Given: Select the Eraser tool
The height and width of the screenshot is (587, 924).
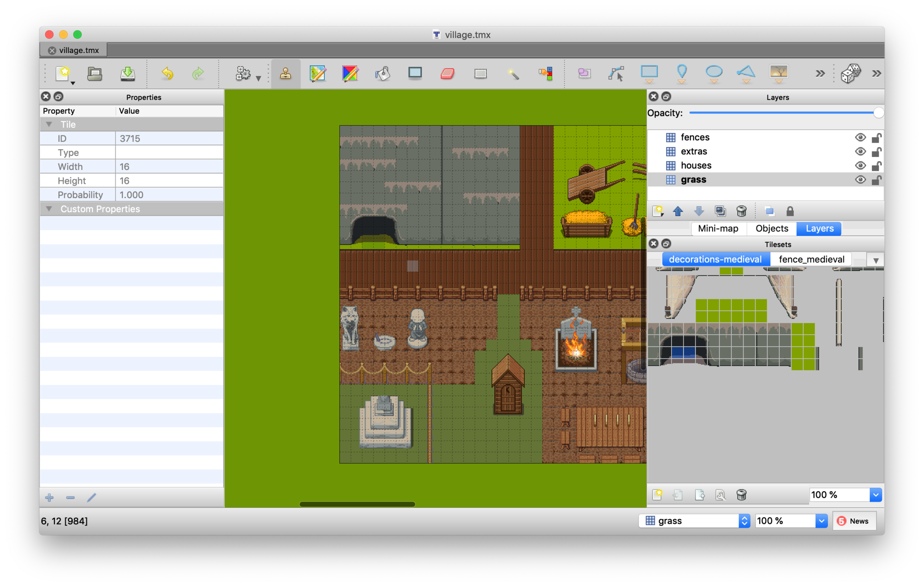Looking at the screenshot, I should [448, 73].
